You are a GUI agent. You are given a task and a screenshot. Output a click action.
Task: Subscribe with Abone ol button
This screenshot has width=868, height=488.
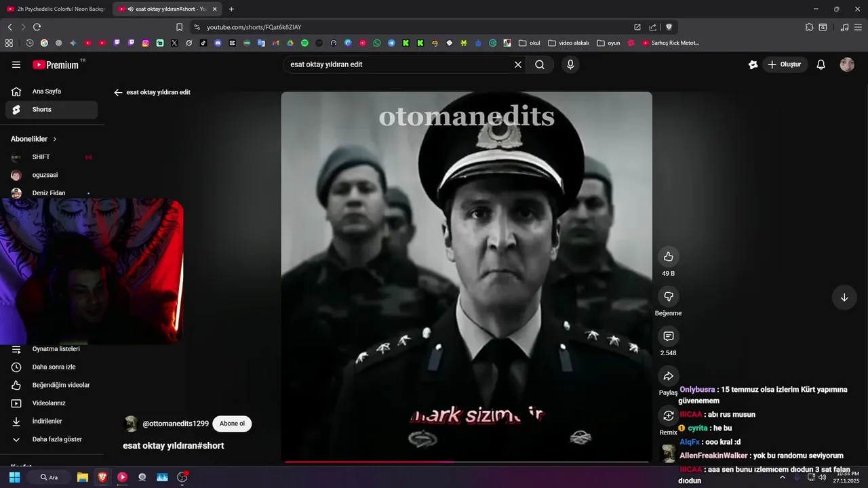[232, 424]
